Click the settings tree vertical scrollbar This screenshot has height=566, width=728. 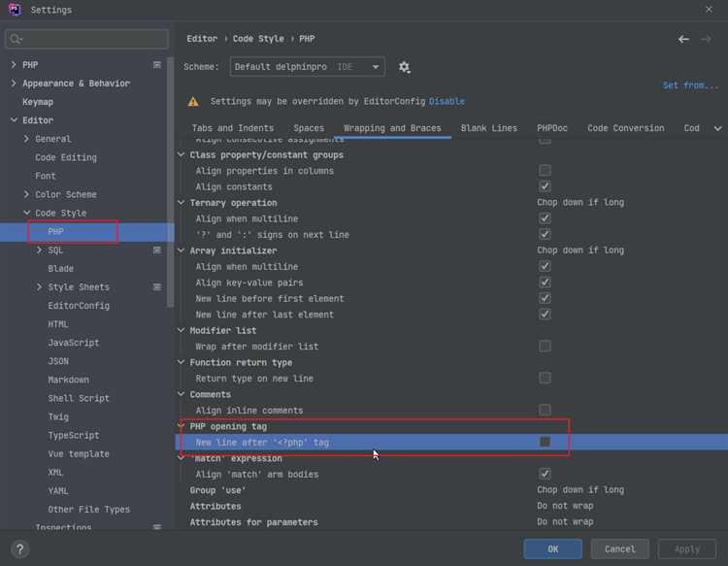tap(171, 182)
